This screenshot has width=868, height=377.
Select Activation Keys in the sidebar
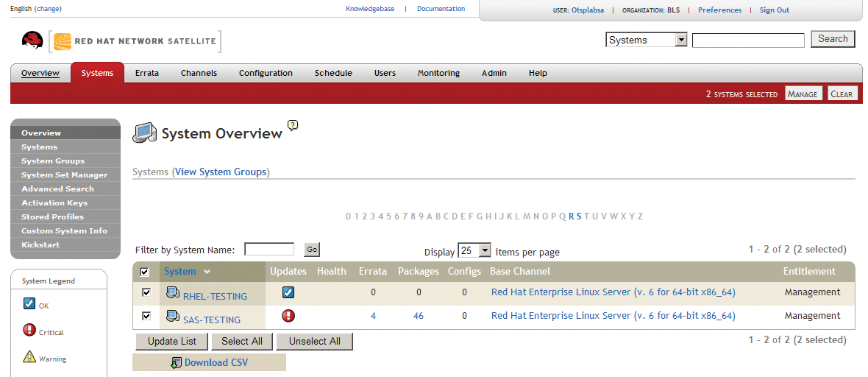coord(65,203)
